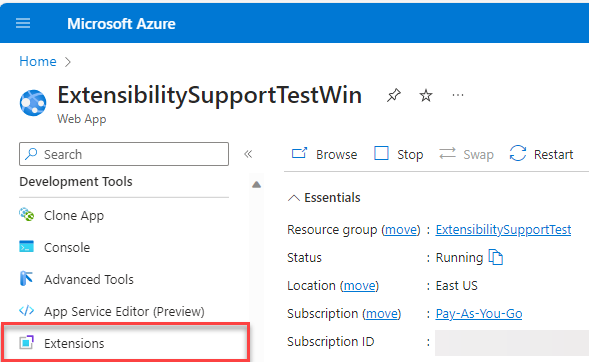Go to Home breadcrumb

coord(38,61)
